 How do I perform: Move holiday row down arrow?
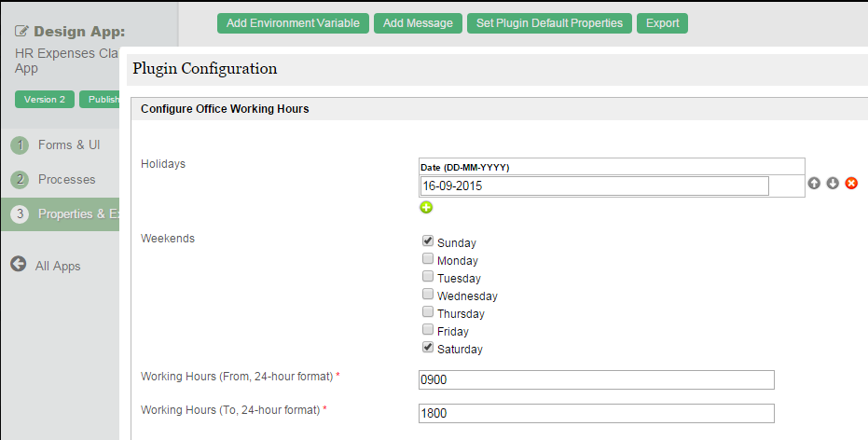coord(833,184)
